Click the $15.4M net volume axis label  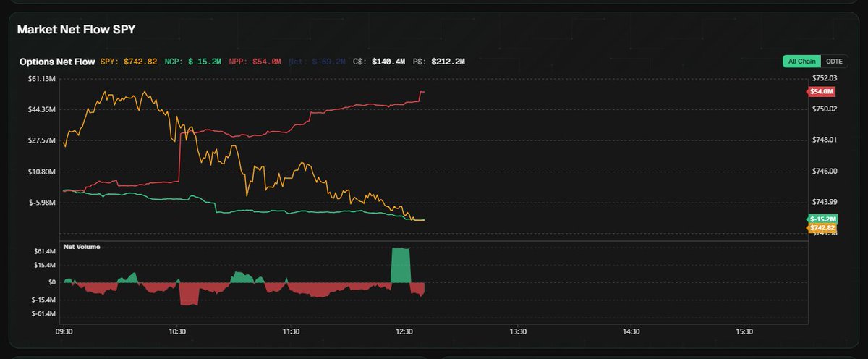45,266
